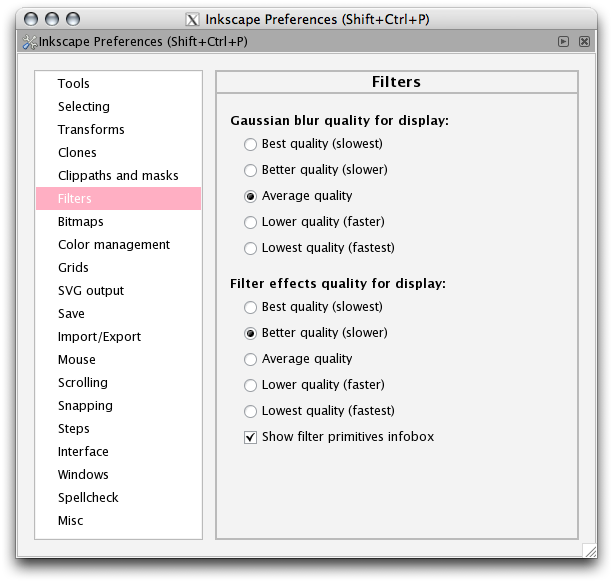
Task: Close the Preferences dock panel with X icon
Action: [584, 41]
